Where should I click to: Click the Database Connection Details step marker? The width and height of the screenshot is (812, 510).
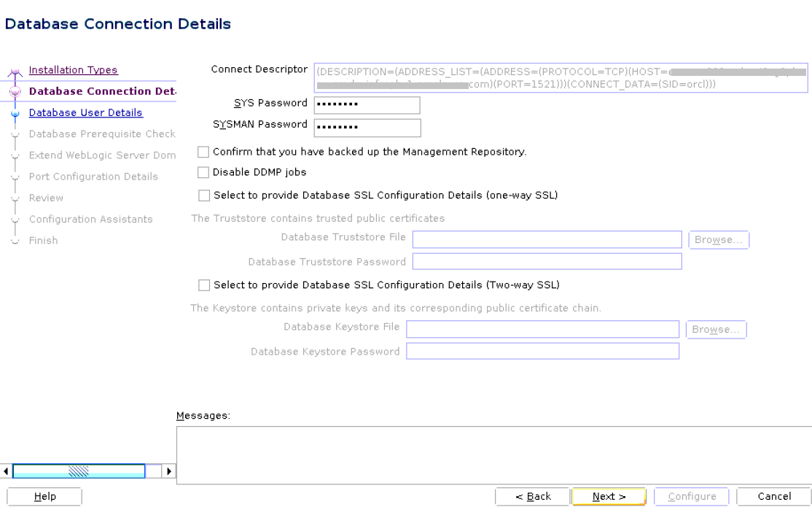point(15,91)
